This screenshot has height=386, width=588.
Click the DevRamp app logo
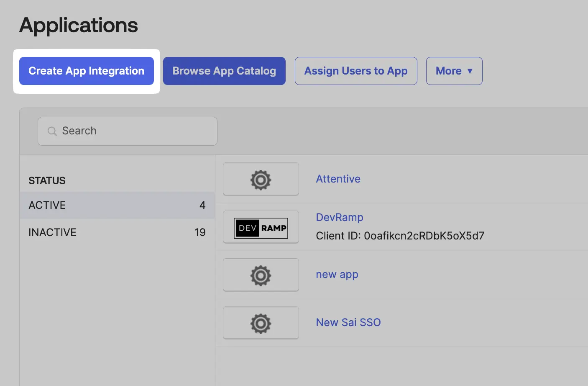coord(261,227)
